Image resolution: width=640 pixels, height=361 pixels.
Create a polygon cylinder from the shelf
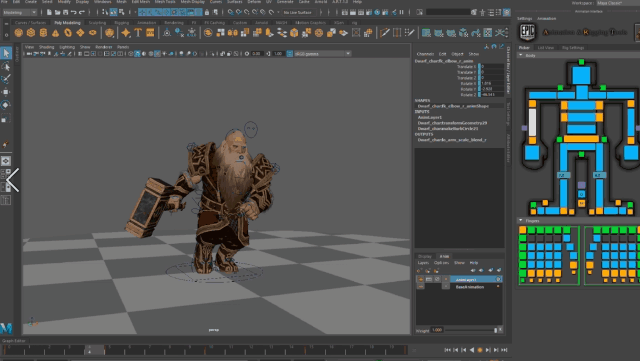(x=43, y=33)
